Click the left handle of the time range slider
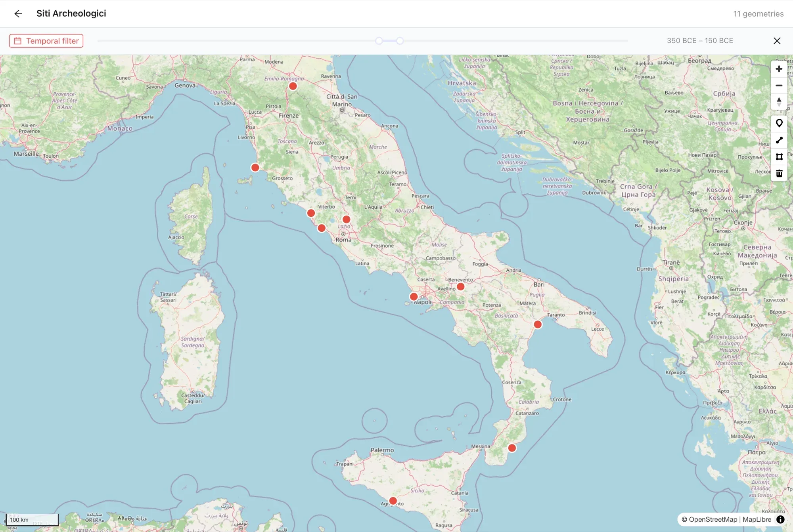The image size is (793, 532). click(379, 41)
